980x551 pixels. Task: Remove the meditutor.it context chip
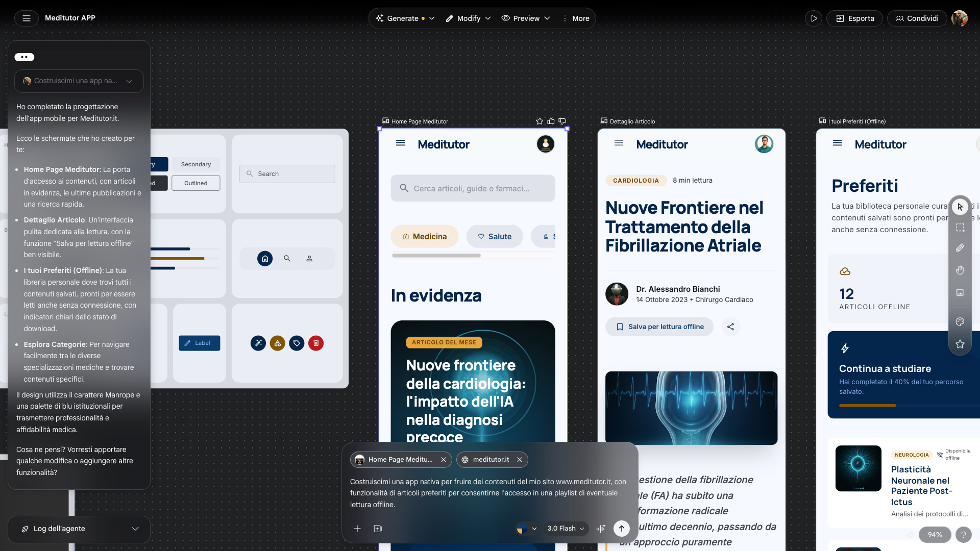pos(520,460)
